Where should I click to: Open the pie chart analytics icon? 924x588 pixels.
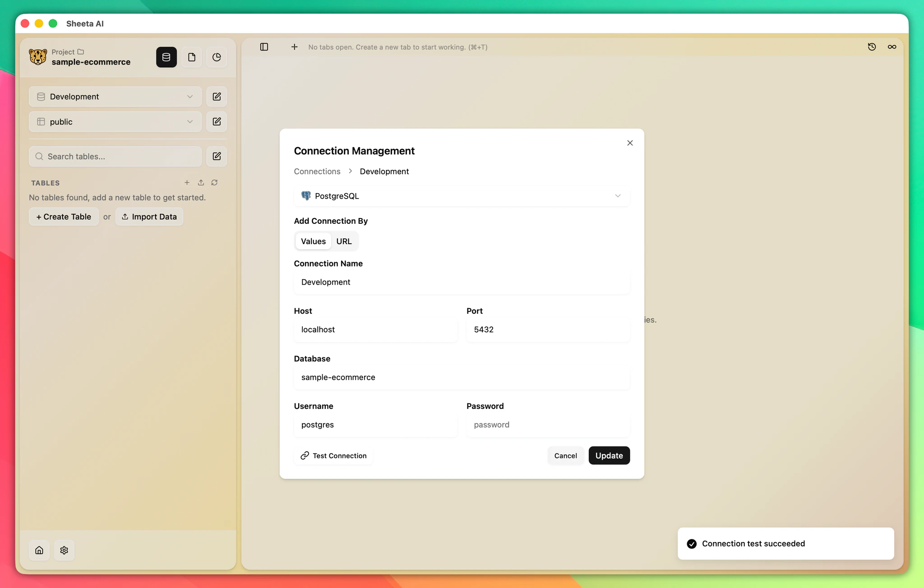tap(217, 57)
